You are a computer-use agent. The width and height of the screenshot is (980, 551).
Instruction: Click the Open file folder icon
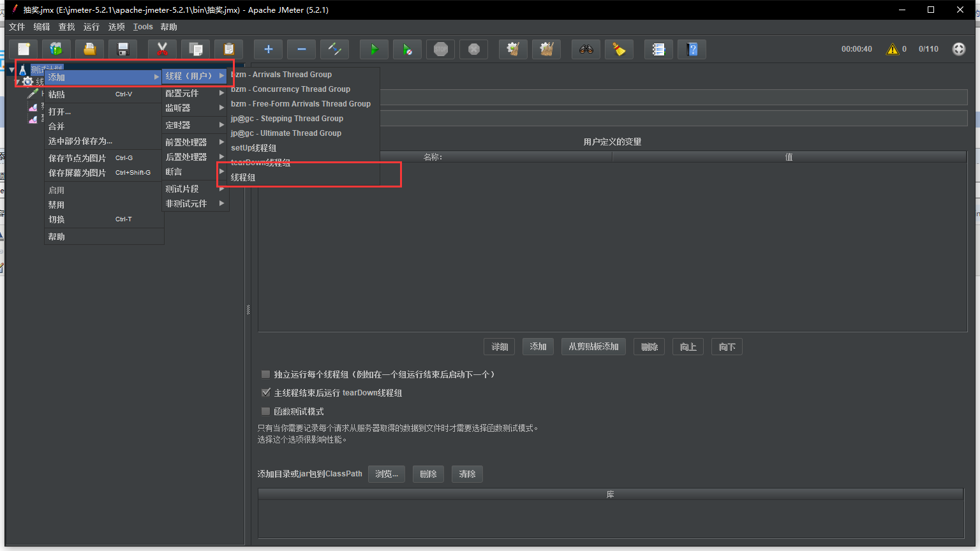pyautogui.click(x=90, y=49)
